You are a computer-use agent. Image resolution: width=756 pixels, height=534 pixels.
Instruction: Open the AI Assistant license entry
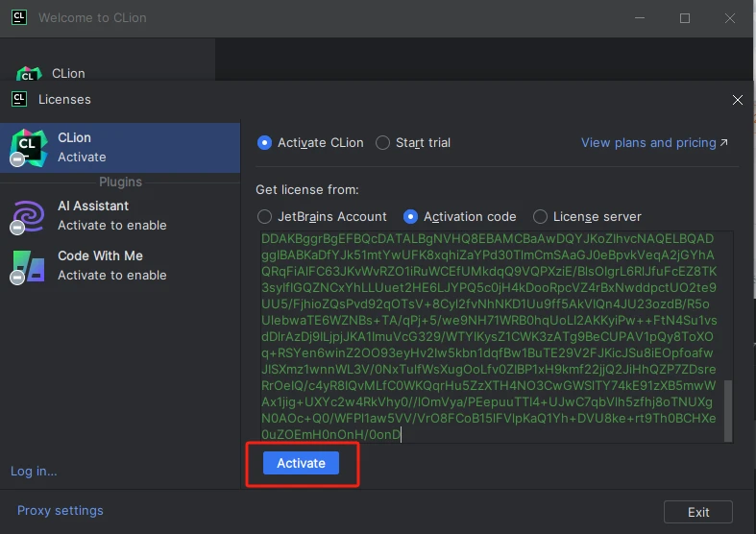click(x=120, y=215)
